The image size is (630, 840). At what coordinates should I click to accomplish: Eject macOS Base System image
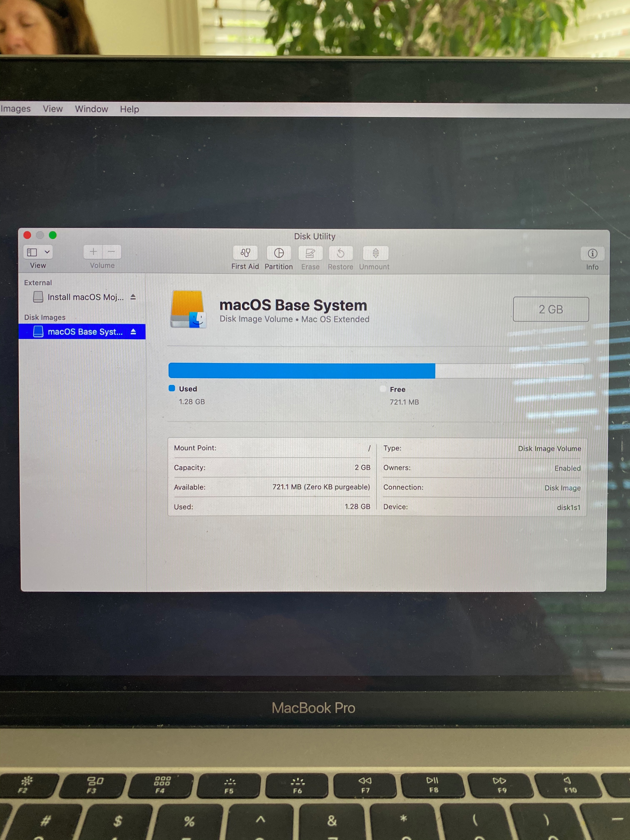pyautogui.click(x=133, y=331)
